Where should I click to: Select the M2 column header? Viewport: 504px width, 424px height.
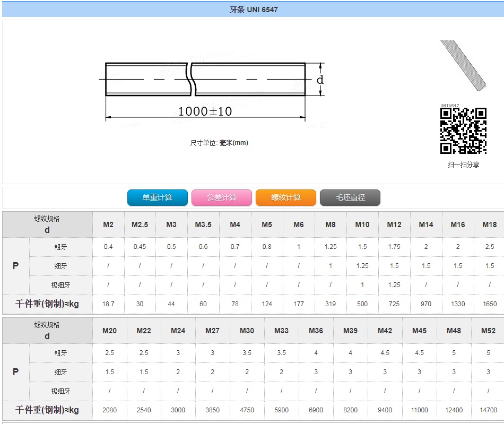(x=108, y=224)
